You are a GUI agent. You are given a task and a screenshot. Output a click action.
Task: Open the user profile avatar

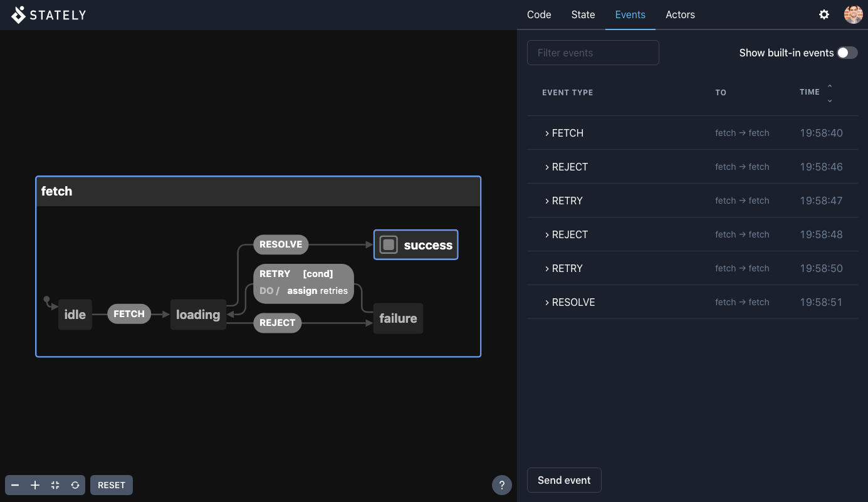click(x=853, y=14)
